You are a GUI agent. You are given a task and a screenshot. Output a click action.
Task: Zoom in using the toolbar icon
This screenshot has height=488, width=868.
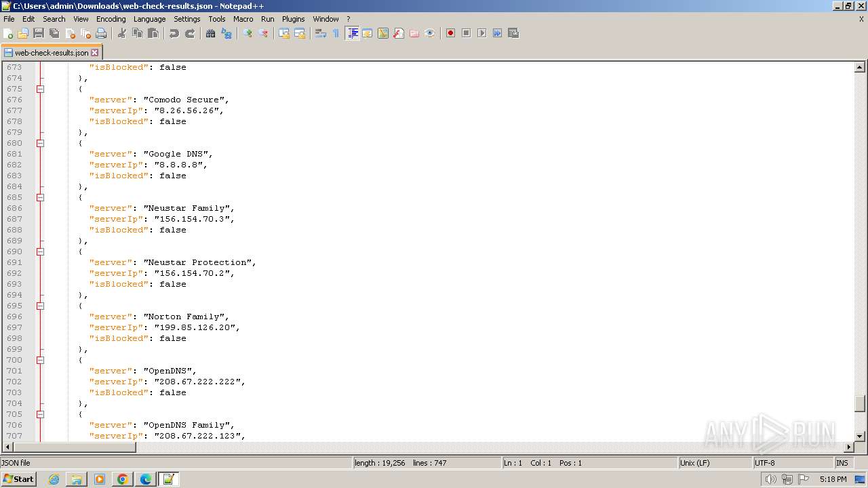point(248,33)
